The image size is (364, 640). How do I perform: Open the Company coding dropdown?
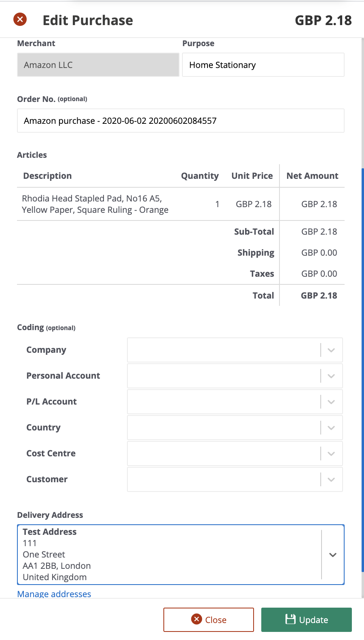331,350
